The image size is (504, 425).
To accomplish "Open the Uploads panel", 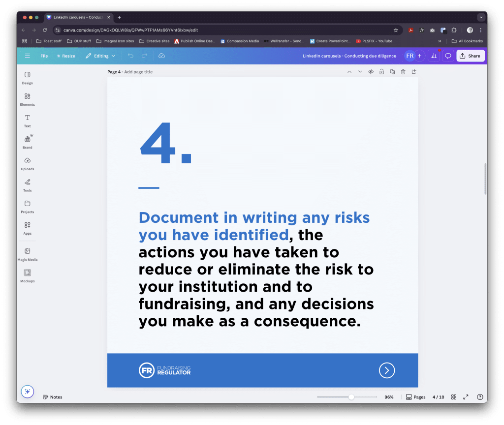I will point(27,163).
